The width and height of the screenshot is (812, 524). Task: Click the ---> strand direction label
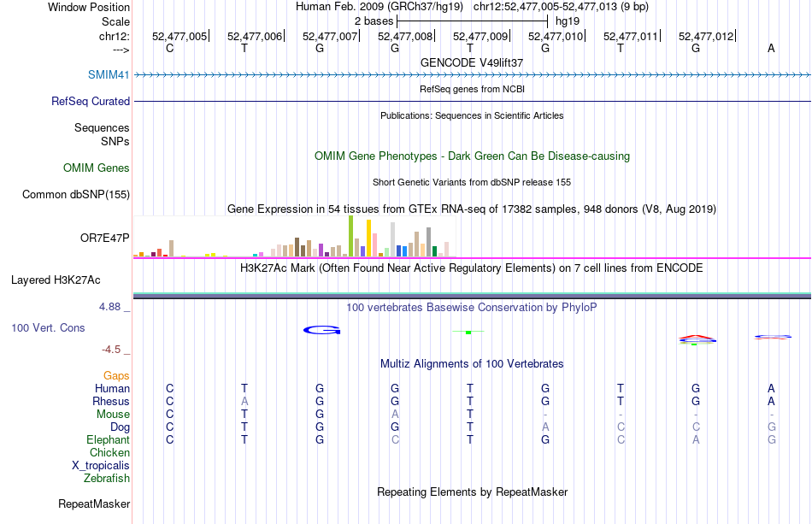121,50
